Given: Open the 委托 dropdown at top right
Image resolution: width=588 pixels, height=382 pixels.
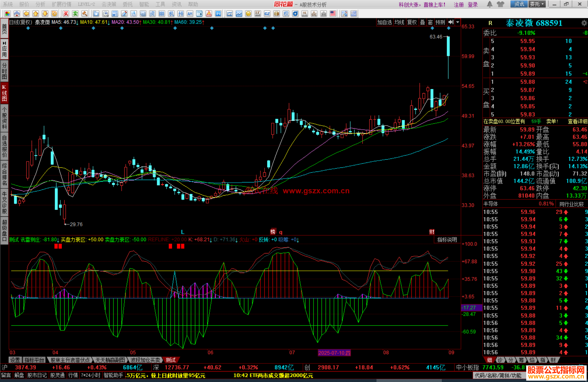Looking at the screenshot, I should pyautogui.click(x=537, y=4).
